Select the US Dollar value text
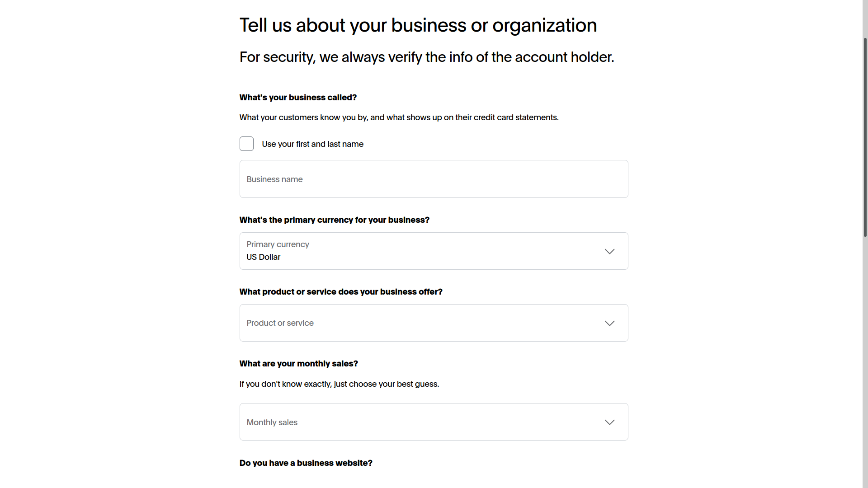The height and width of the screenshot is (488, 868). (263, 257)
